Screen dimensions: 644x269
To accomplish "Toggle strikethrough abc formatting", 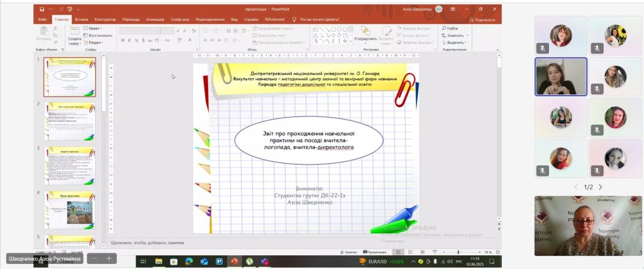I will coord(150,40).
